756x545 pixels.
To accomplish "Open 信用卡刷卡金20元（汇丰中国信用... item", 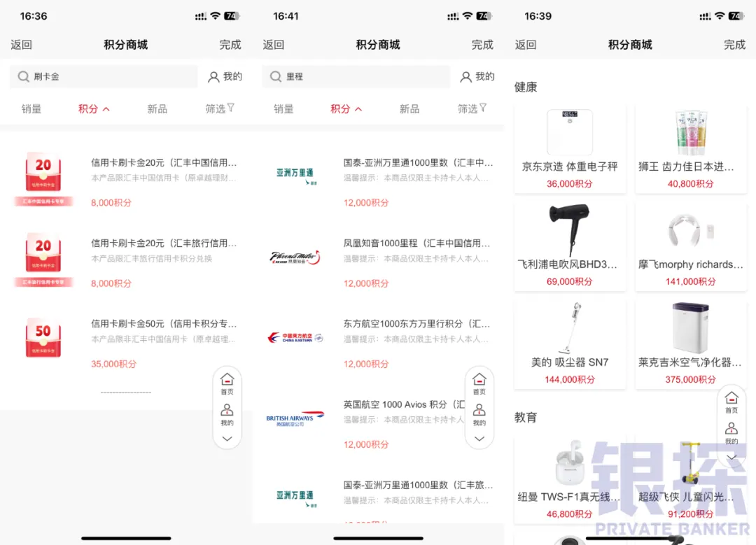I will click(164, 163).
